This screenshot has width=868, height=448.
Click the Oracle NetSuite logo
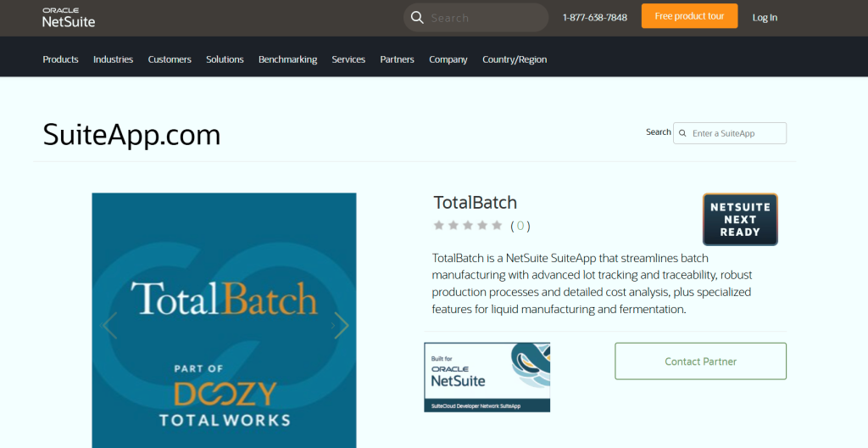(69, 18)
